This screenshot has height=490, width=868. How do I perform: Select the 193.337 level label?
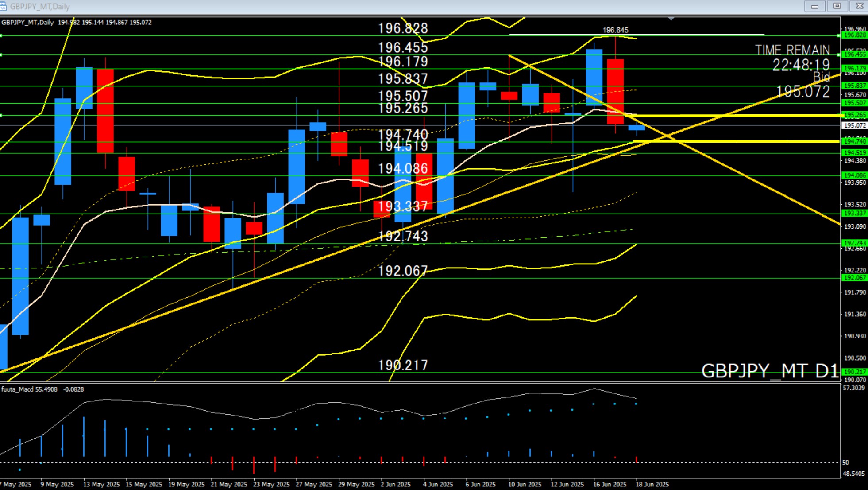403,206
